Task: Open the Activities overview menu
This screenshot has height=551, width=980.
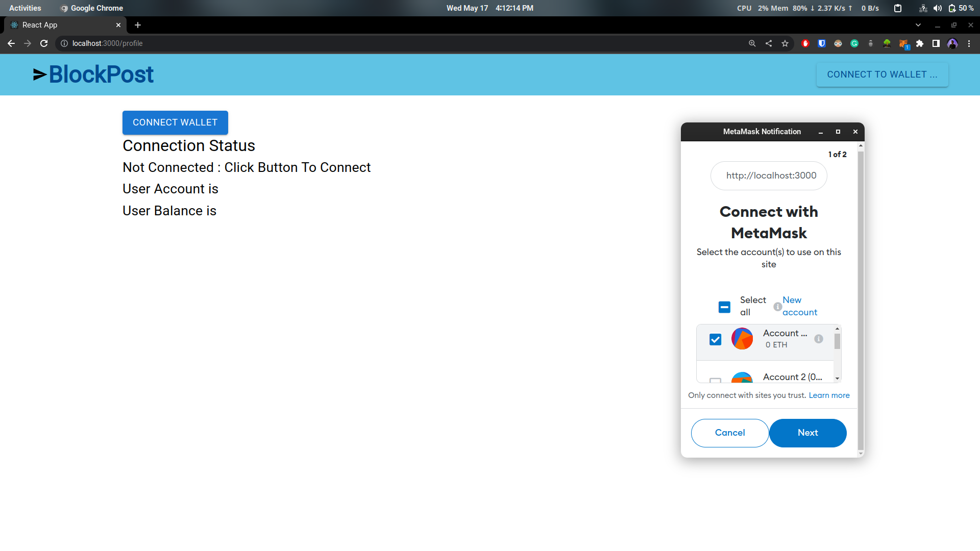Action: [x=25, y=8]
